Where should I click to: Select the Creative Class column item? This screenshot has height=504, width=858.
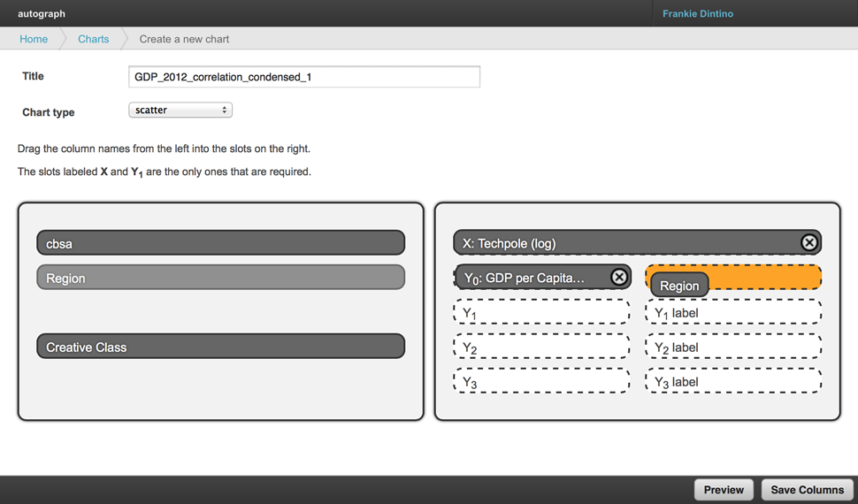tap(220, 347)
